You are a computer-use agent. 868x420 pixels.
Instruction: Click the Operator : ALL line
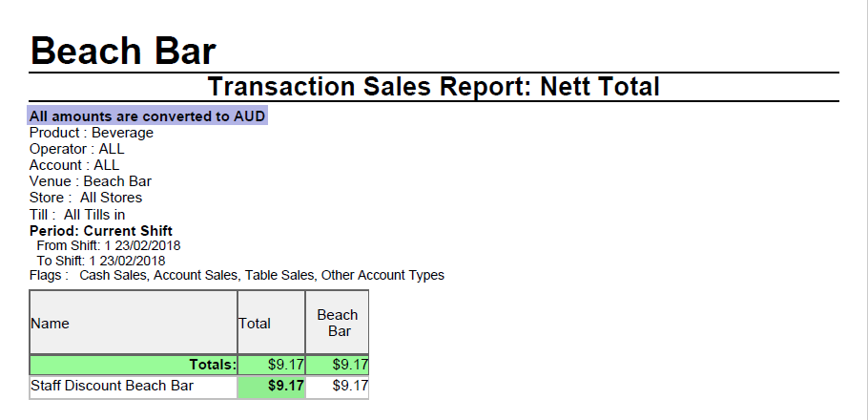tap(77, 149)
